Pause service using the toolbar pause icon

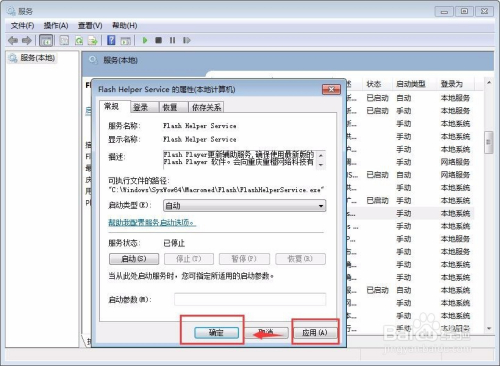172,40
